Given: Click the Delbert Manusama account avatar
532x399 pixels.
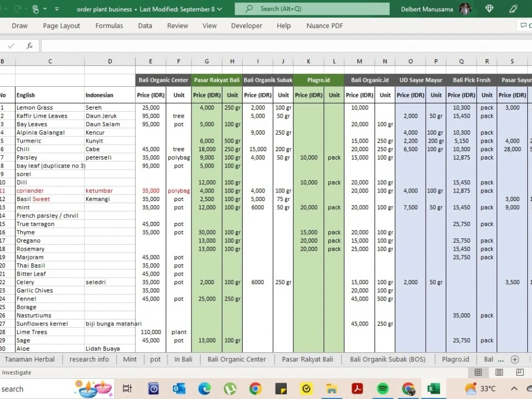Looking at the screenshot, I should point(465,9).
